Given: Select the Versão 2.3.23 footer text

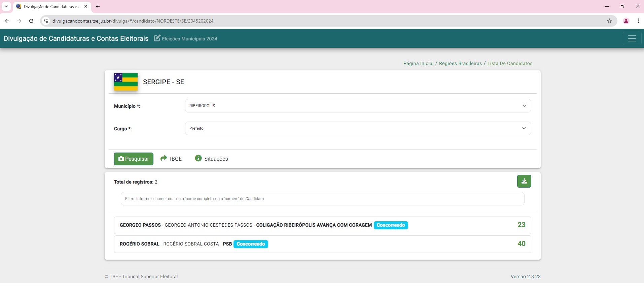Looking at the screenshot, I should coord(526,276).
